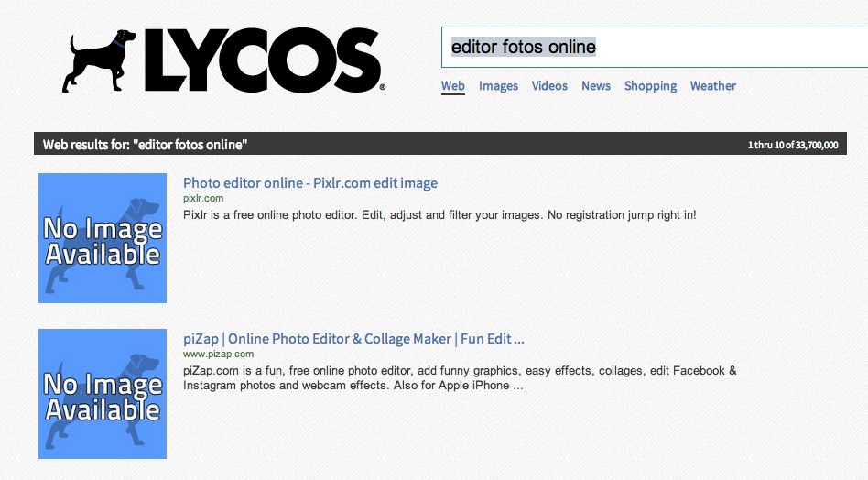Viewport: 868px width, 480px height.
Task: Click the Pixlr result's 'No Image Available' thumbnail
Action: (103, 238)
